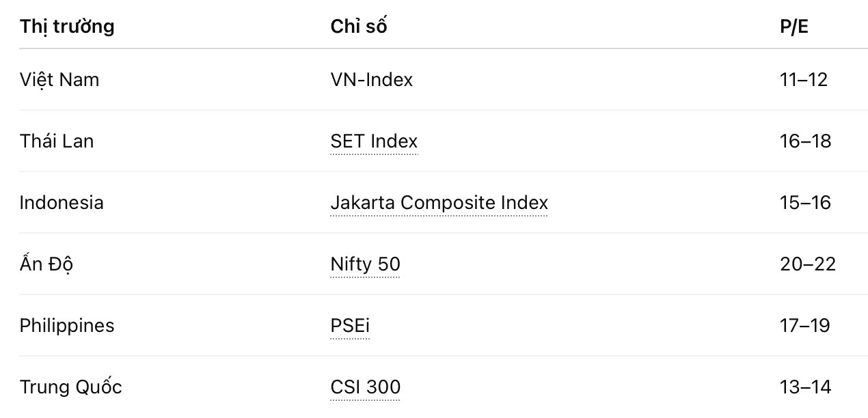Select the 17–19 P/E value

pos(805,326)
